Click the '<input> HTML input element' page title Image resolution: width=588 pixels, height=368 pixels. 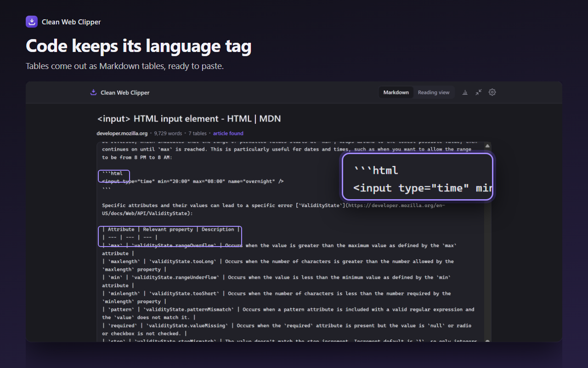189,119
